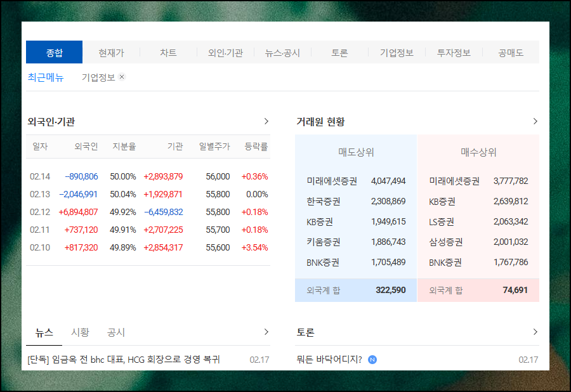Select the 뉴스 sub-tab
The width and height of the screenshot is (571, 392).
tap(44, 332)
